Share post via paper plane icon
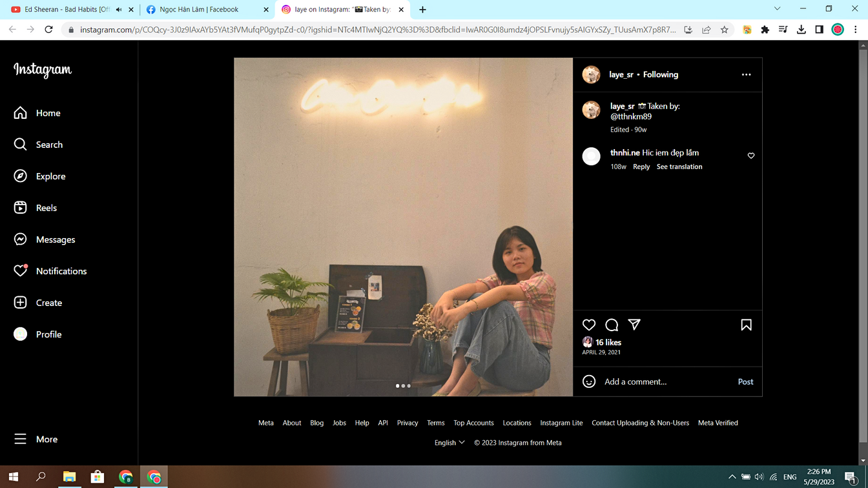The height and width of the screenshot is (488, 868). pyautogui.click(x=634, y=325)
